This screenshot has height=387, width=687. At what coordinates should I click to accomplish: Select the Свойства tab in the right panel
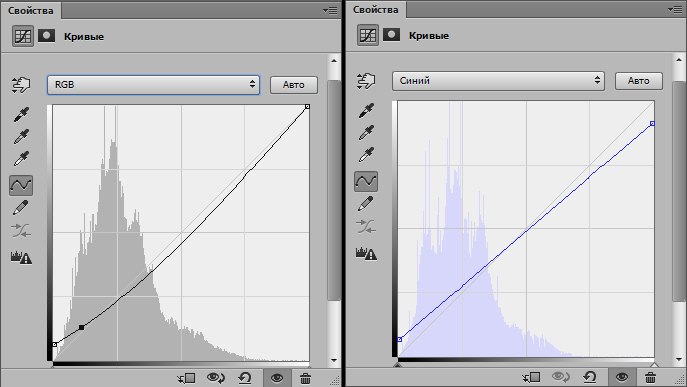375,10
